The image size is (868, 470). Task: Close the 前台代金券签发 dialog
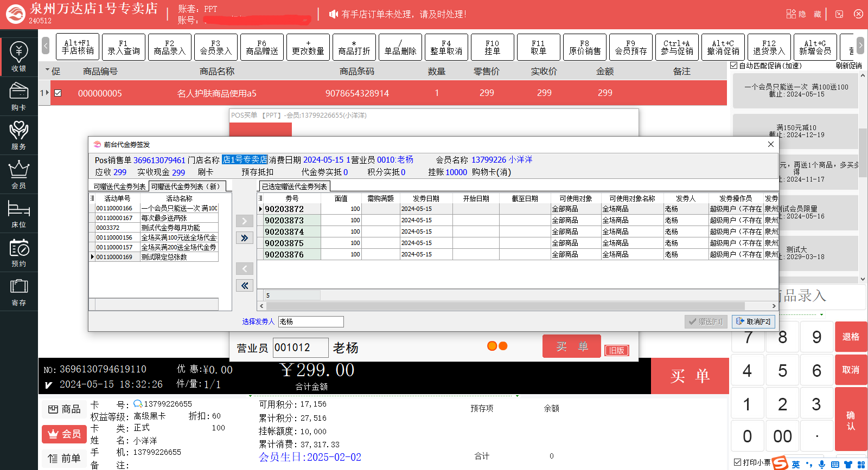(x=770, y=144)
